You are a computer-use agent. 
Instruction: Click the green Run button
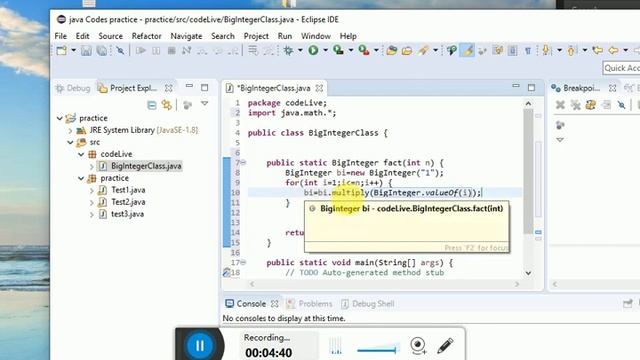(313, 50)
